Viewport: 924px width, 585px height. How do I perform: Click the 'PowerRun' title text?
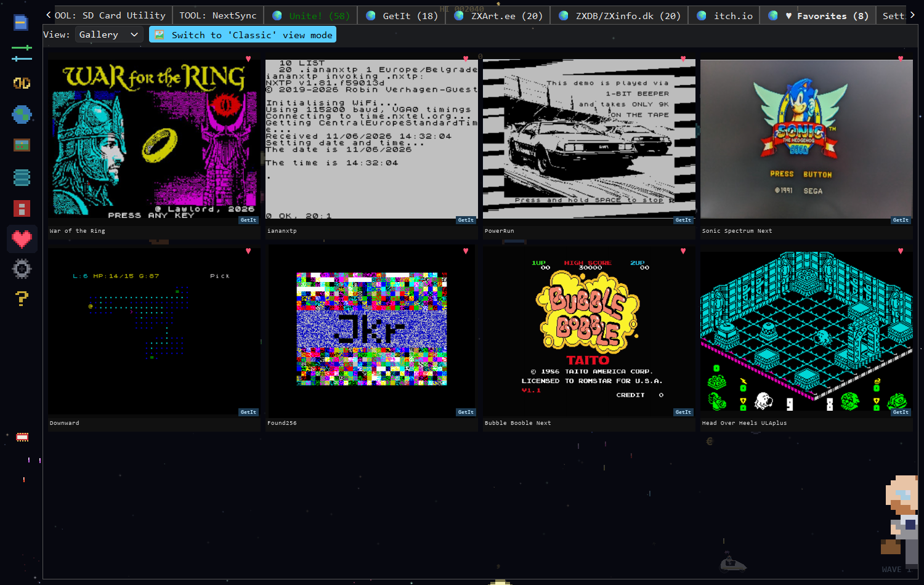click(x=500, y=231)
